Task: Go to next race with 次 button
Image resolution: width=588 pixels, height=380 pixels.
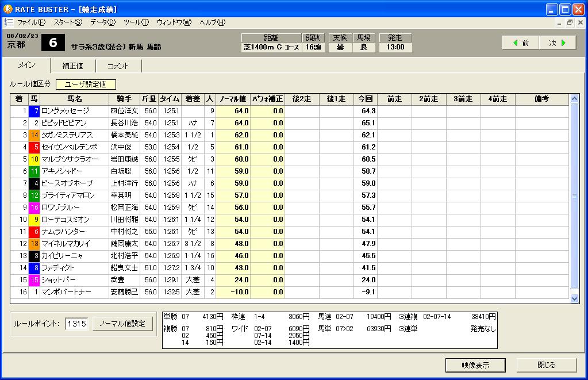Action: pyautogui.click(x=558, y=43)
